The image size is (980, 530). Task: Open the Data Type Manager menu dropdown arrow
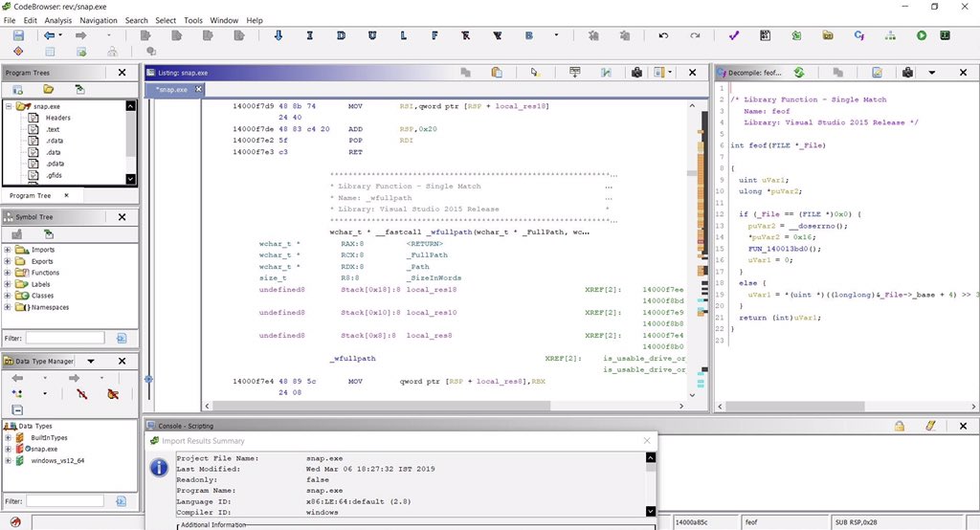[x=91, y=362]
